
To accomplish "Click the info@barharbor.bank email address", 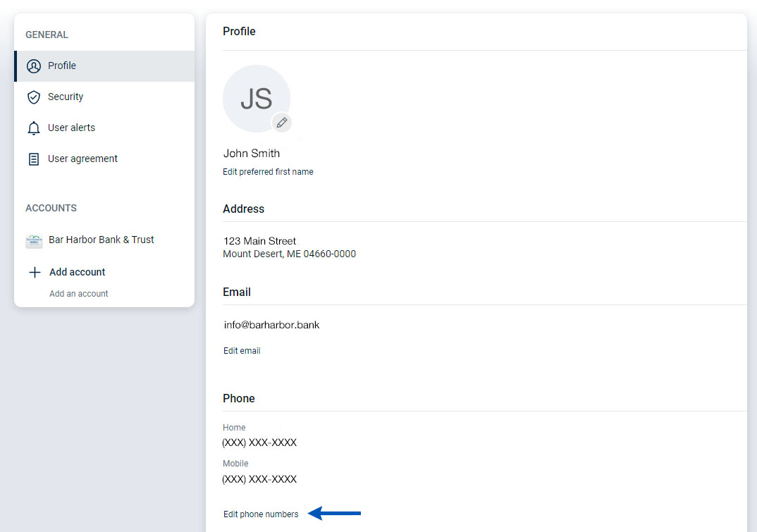I will (271, 326).
